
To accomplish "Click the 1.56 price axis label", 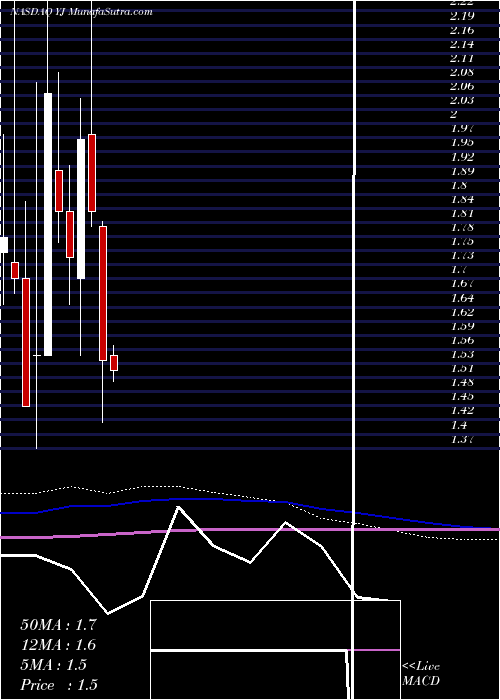I will tap(462, 340).
